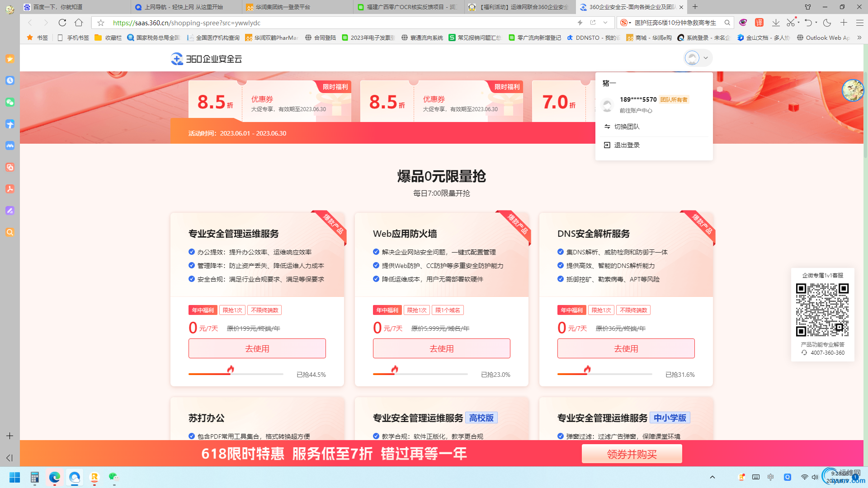Open history clock icon in left sidebar
This screenshot has height=488, width=868.
pos(10,80)
